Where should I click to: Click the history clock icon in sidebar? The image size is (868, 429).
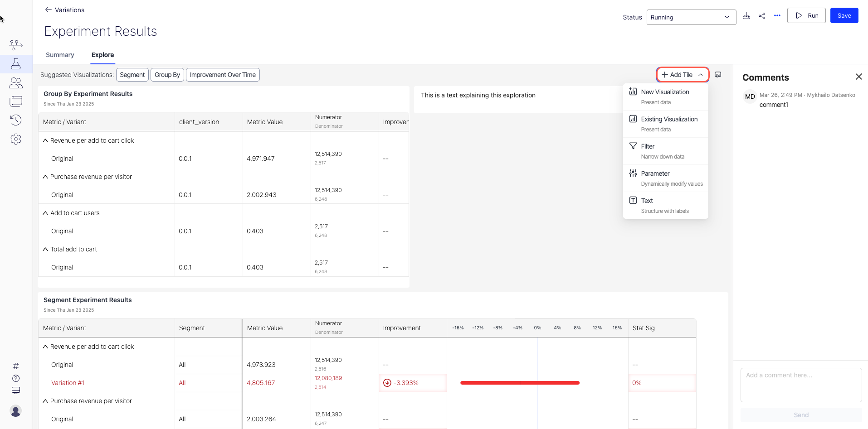pyautogui.click(x=16, y=120)
